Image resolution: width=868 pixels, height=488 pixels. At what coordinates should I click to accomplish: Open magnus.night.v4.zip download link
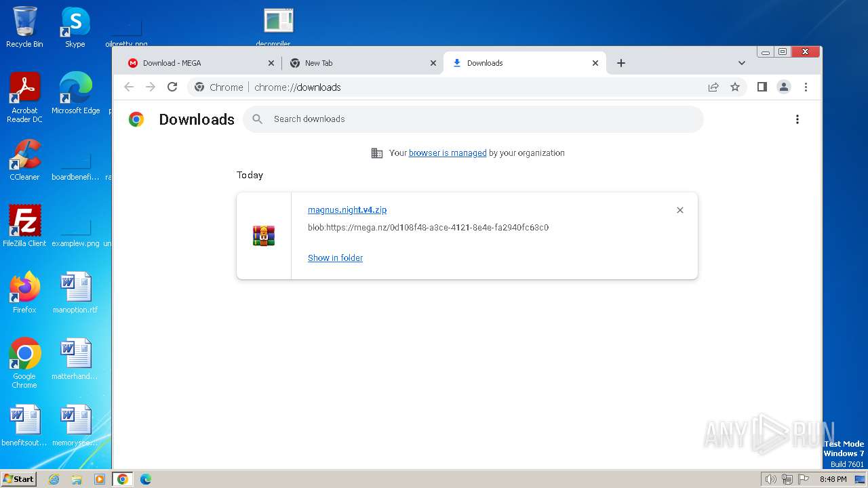tap(347, 210)
